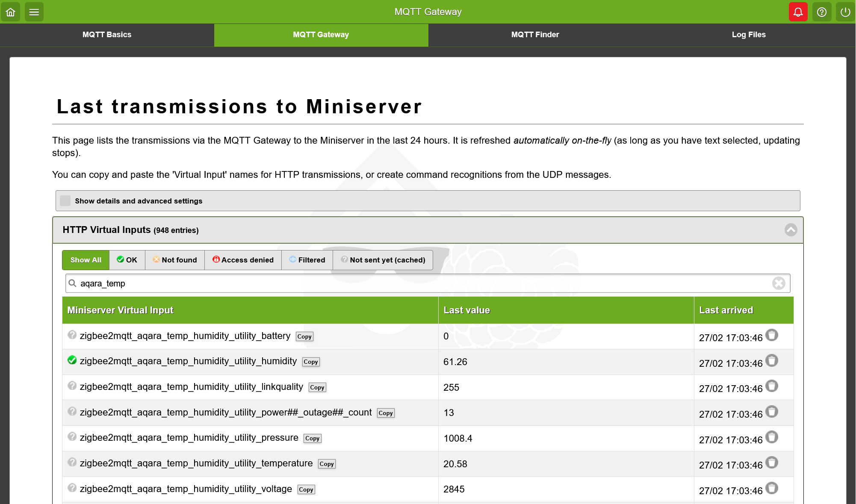Image resolution: width=856 pixels, height=504 pixels.
Task: Switch to the MQTT Finder tab
Action: (x=535, y=35)
